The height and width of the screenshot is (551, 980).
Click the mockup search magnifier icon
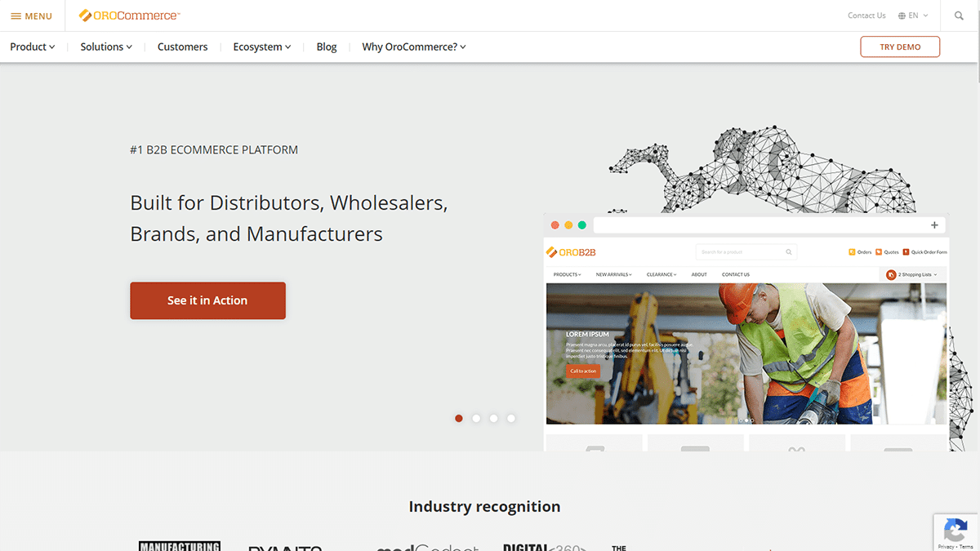tap(789, 252)
